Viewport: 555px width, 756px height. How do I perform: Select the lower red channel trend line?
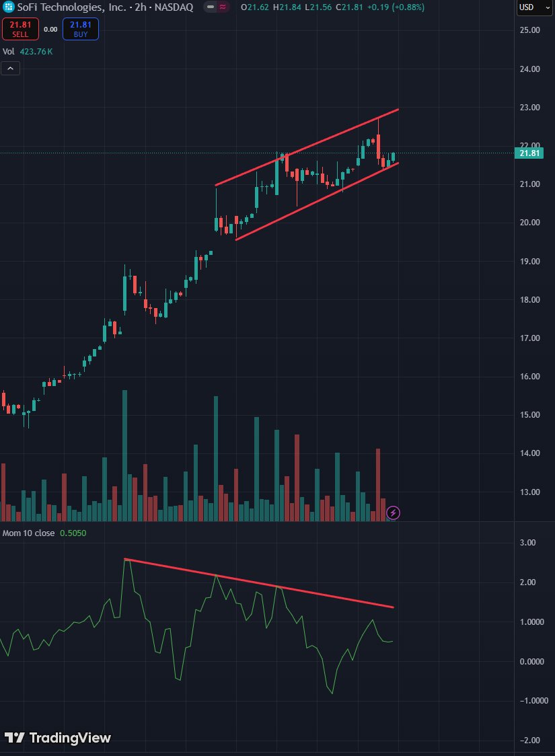click(x=317, y=202)
